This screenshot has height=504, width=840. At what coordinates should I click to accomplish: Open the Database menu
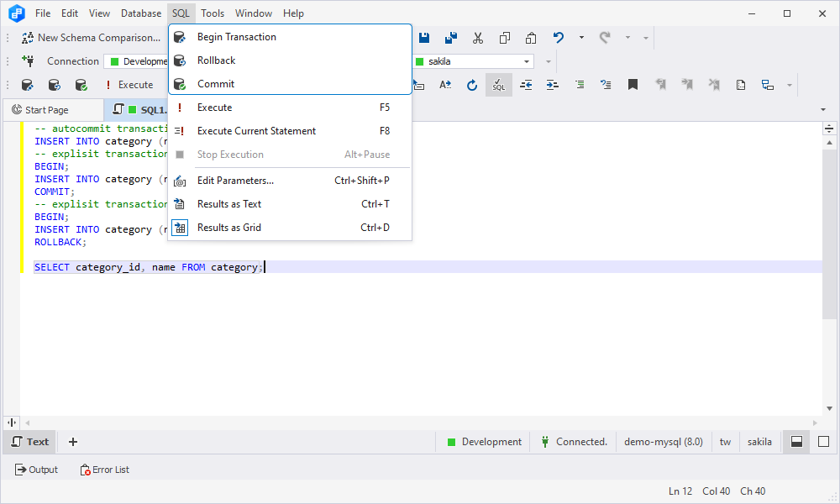[141, 13]
